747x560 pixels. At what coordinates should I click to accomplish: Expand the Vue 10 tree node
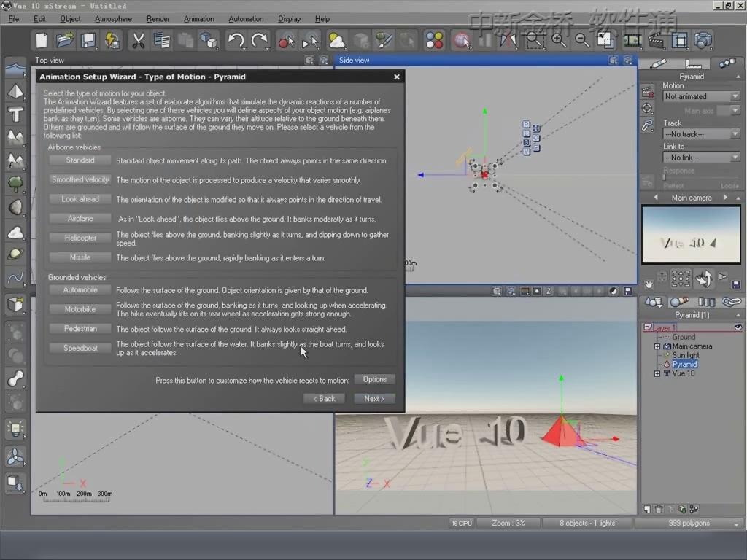point(657,374)
